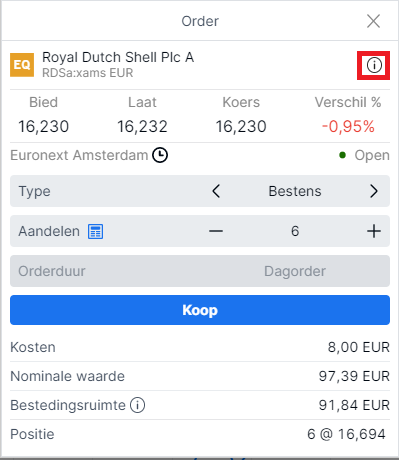Click the Koop button

[x=200, y=310]
